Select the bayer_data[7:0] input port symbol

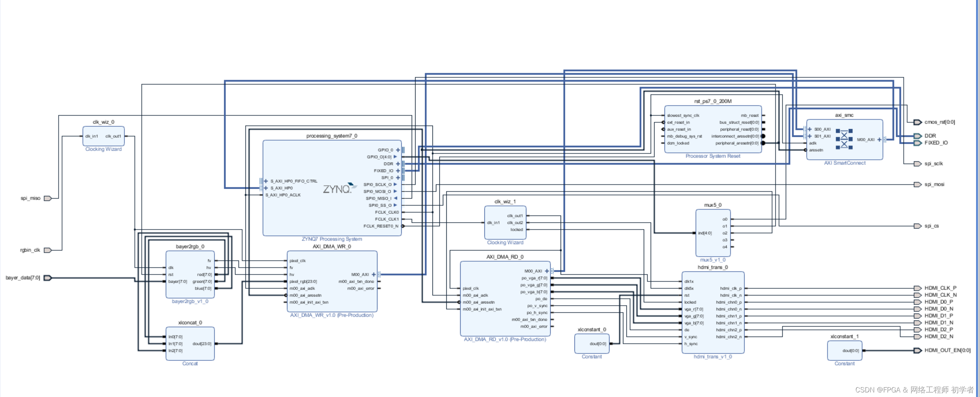click(48, 278)
